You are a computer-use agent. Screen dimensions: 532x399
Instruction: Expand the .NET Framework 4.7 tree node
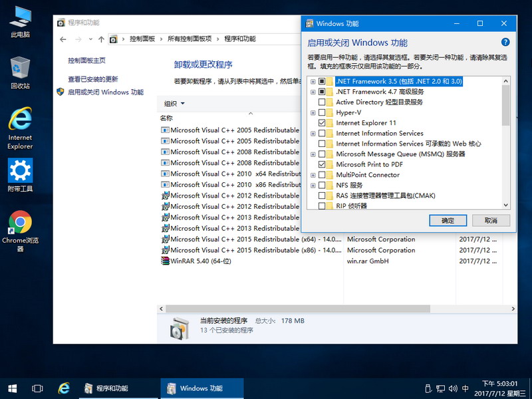tap(313, 92)
